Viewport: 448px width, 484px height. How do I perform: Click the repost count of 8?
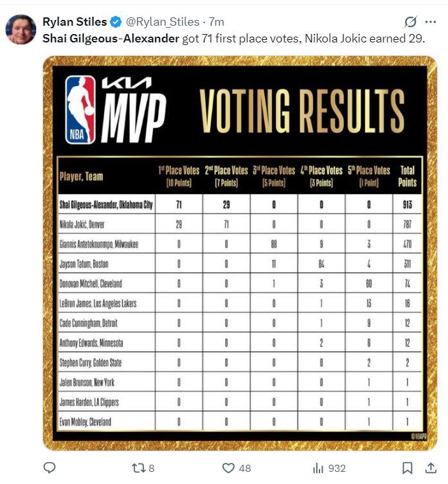click(151, 469)
